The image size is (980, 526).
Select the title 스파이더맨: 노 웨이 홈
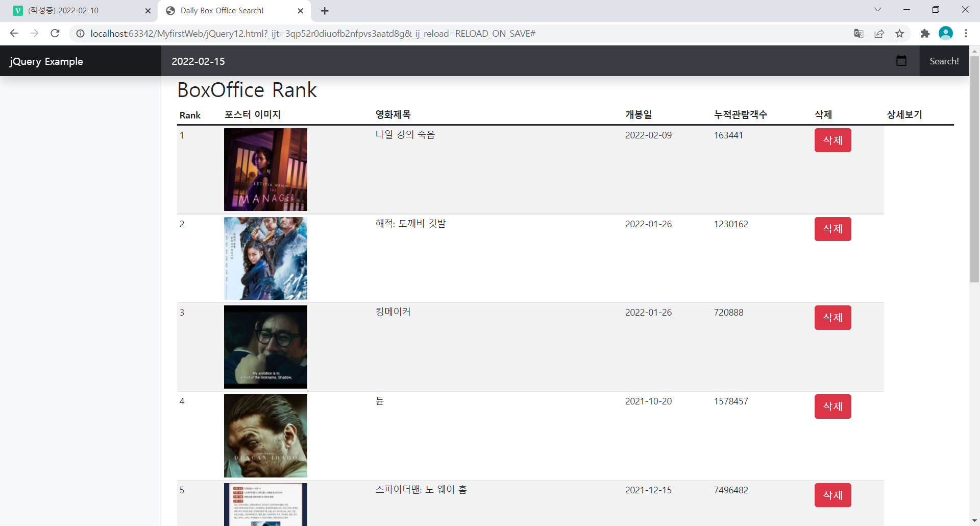click(421, 490)
